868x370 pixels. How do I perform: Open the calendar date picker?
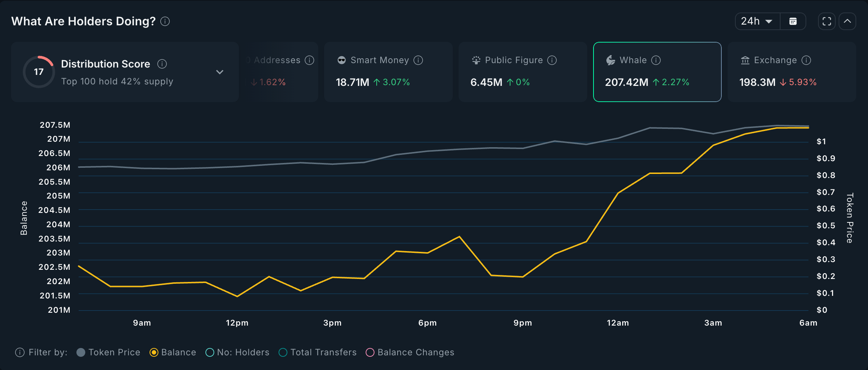[793, 21]
